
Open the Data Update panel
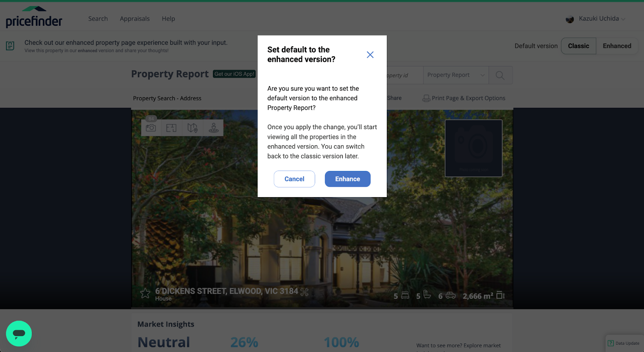pos(624,343)
